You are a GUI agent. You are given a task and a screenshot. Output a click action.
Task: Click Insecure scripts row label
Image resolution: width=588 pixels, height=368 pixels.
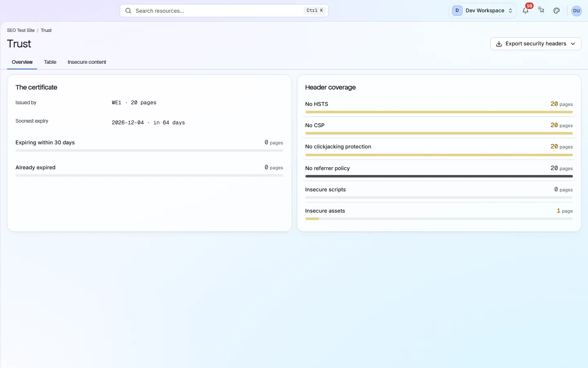tap(325, 190)
